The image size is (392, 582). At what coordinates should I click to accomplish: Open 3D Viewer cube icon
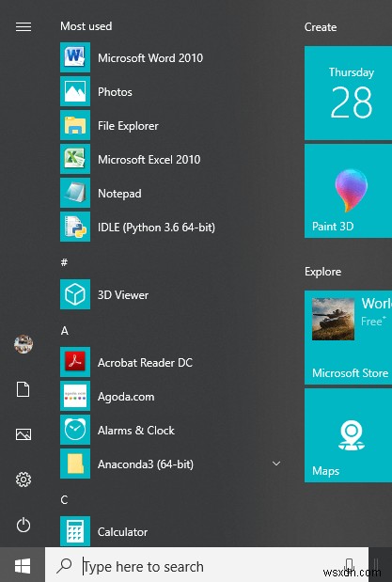pos(75,294)
